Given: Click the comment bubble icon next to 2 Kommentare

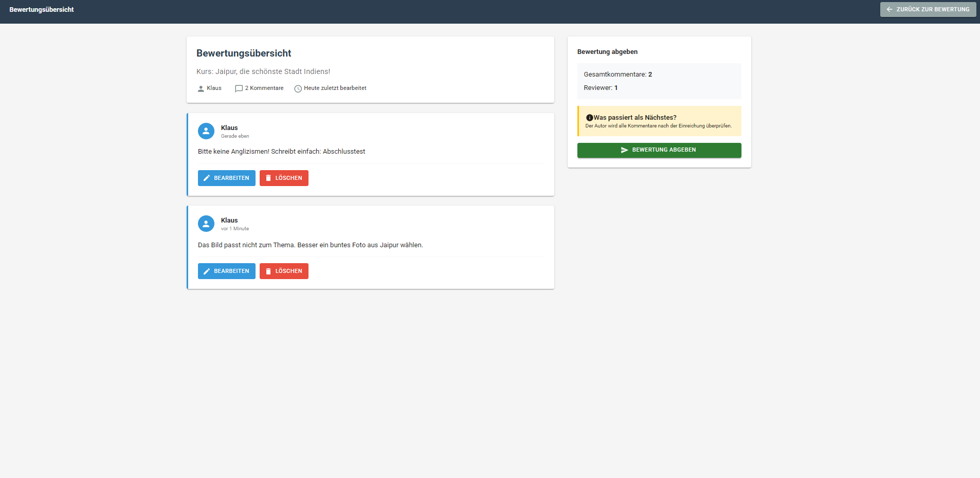Looking at the screenshot, I should tap(239, 88).
